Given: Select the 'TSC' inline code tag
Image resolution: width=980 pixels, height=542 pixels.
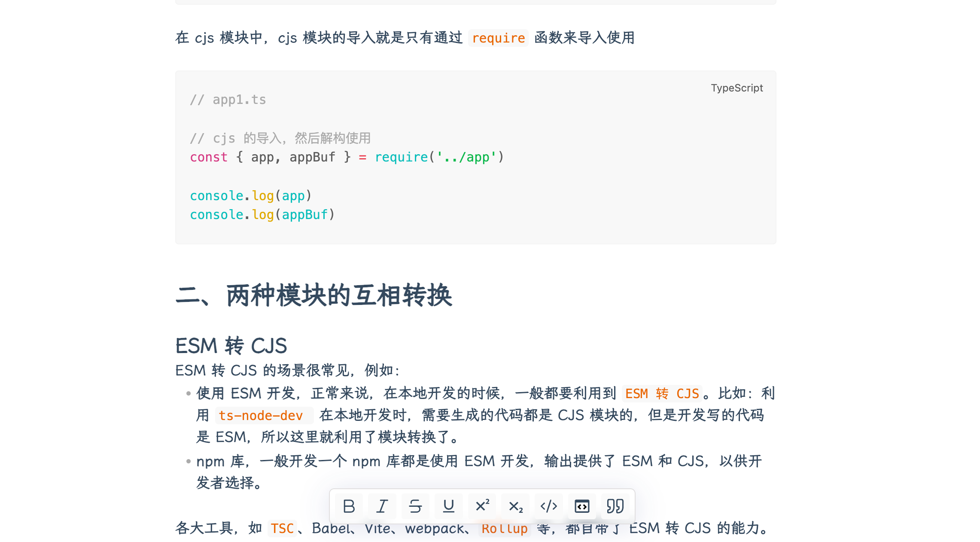Looking at the screenshot, I should tap(282, 528).
